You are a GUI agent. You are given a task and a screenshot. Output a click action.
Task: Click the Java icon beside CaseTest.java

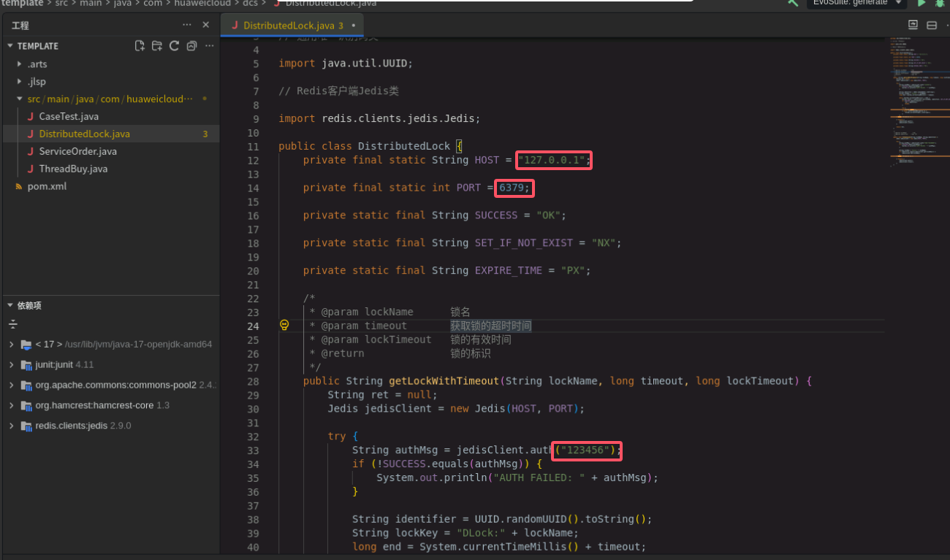pos(31,116)
